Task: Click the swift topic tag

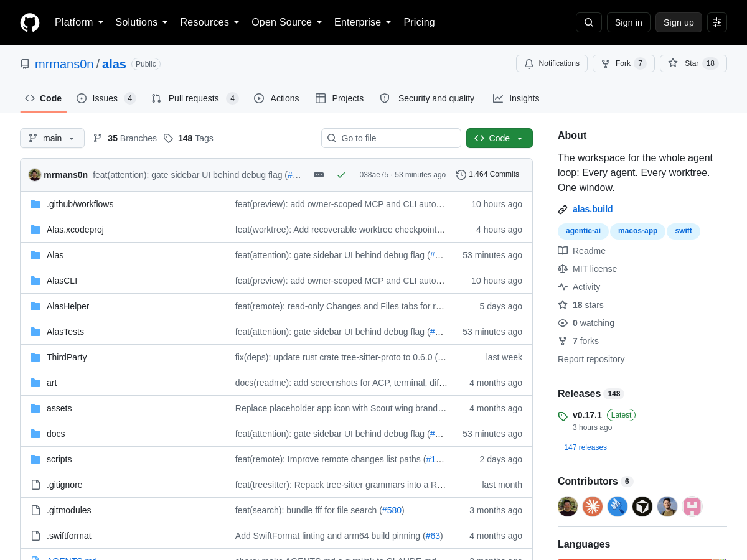Action: coord(684,231)
